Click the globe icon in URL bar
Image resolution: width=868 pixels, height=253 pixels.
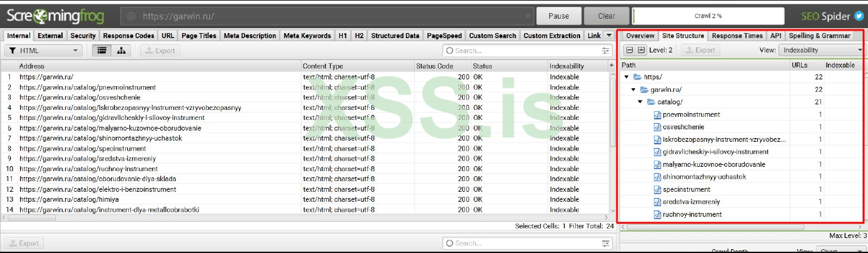pyautogui.click(x=131, y=16)
